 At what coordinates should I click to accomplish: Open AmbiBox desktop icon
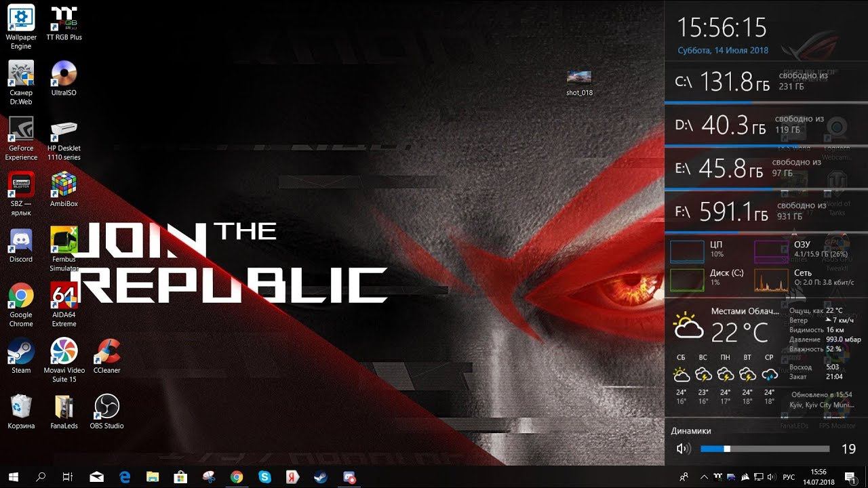click(64, 189)
